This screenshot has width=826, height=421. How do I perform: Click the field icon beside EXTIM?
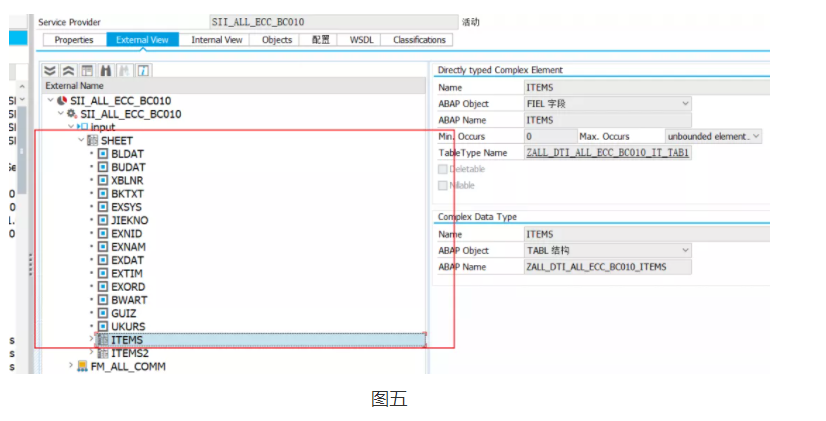coord(103,273)
